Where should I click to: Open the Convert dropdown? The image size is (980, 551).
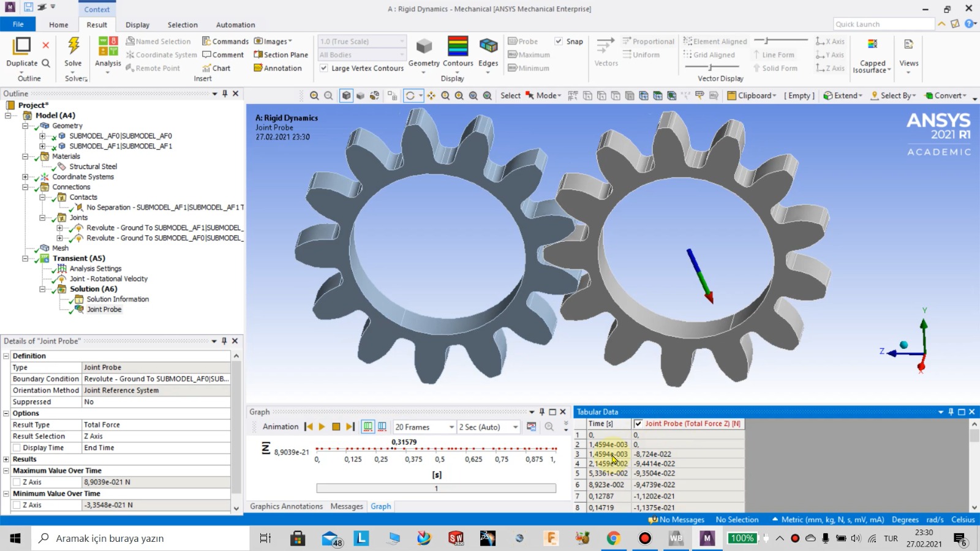click(946, 96)
